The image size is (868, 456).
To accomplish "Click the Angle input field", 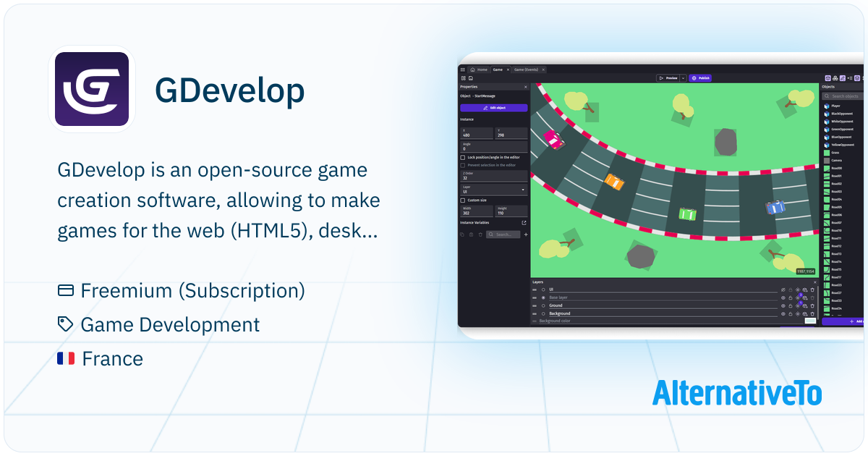I will (x=494, y=147).
